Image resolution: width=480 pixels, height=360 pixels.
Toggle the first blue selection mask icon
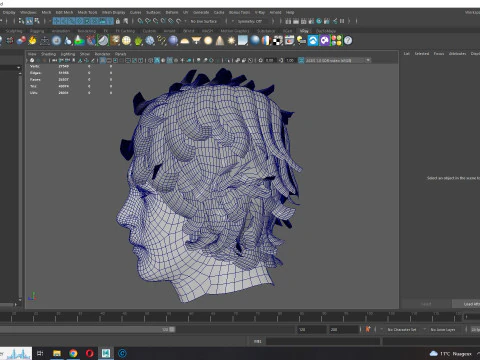(x=57, y=21)
